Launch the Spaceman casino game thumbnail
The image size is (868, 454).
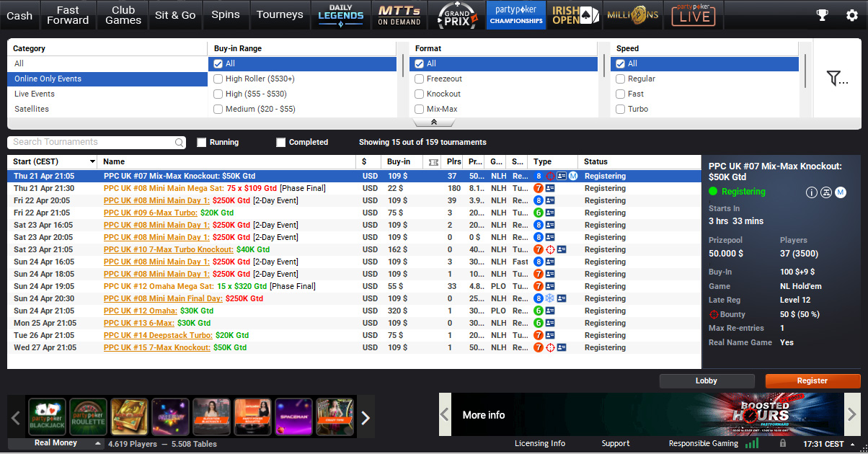[x=293, y=417]
